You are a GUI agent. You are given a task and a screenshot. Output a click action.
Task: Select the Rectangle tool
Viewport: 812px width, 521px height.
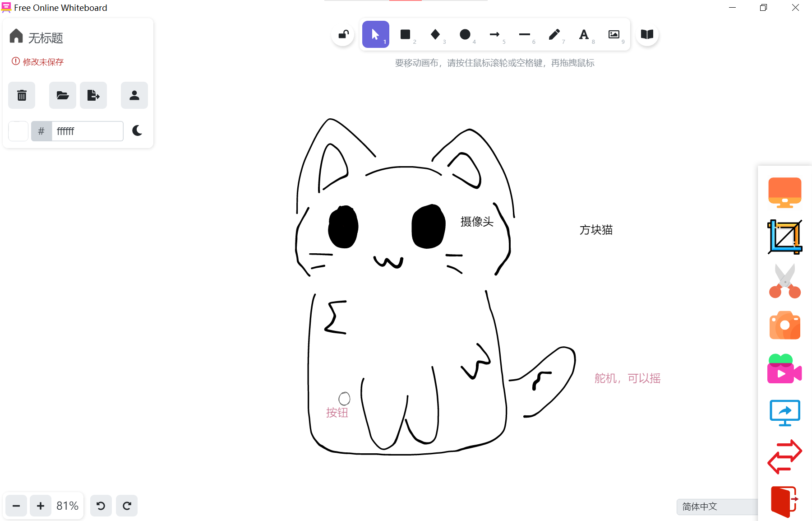406,34
